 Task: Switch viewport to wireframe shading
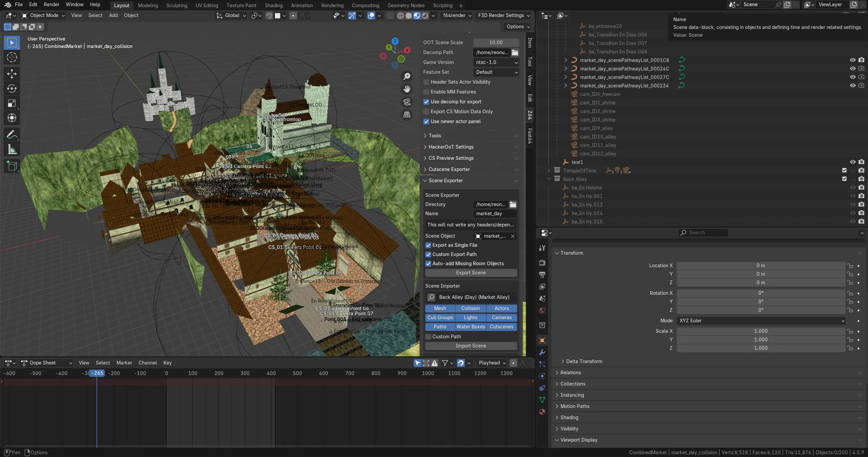(401, 16)
